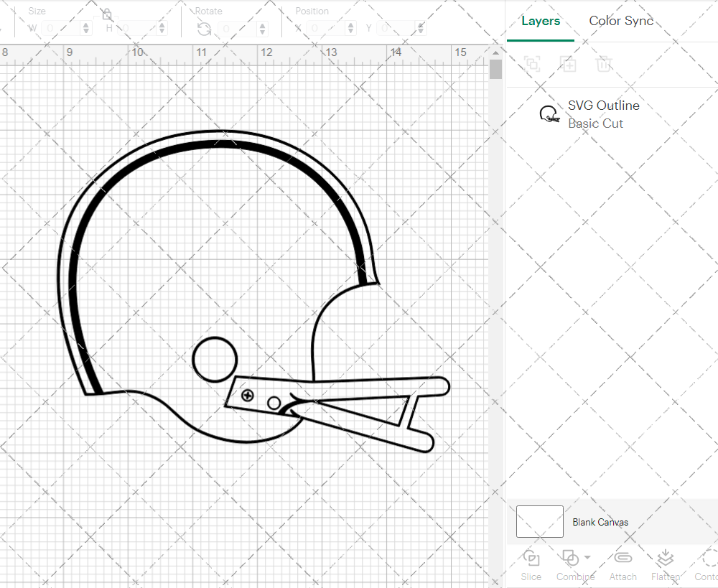Select the Layers tab
The height and width of the screenshot is (588, 718).
click(541, 21)
